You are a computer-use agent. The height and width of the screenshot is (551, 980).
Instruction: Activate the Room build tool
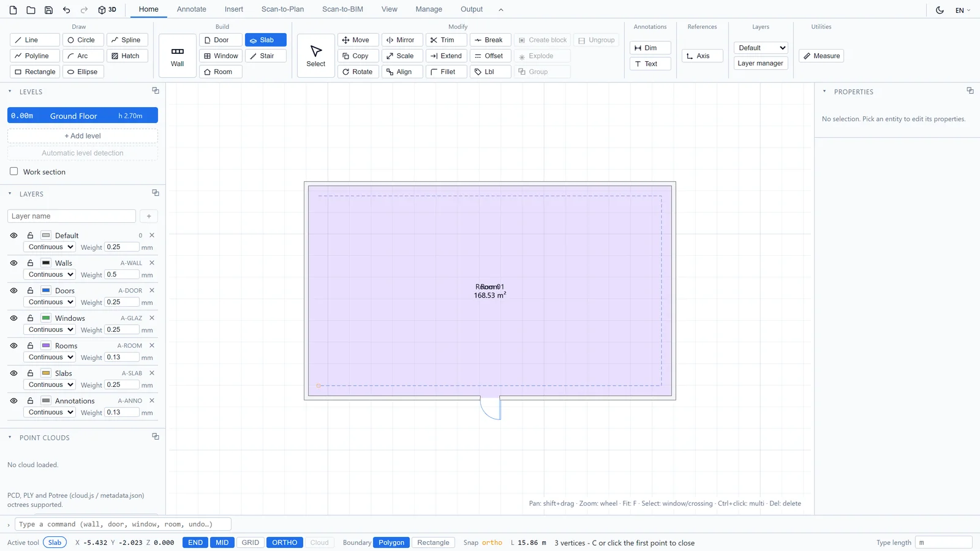click(221, 72)
